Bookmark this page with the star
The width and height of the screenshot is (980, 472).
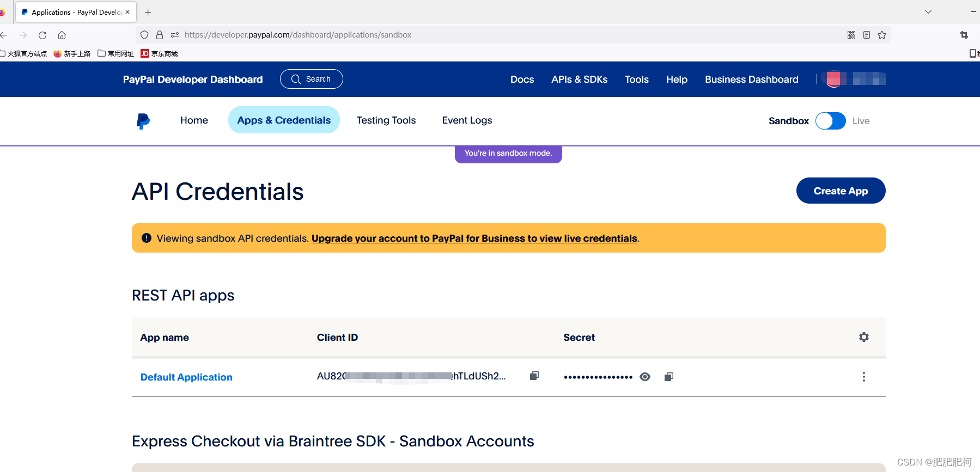tap(882, 35)
